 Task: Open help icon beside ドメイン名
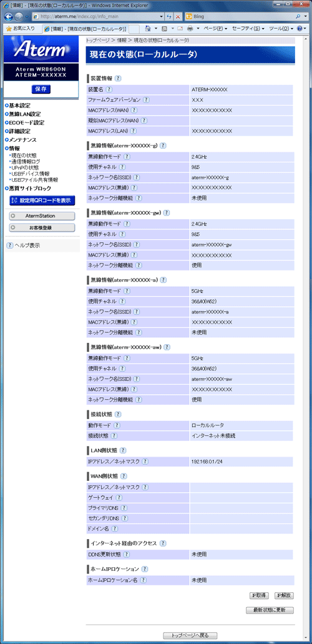coord(115,528)
